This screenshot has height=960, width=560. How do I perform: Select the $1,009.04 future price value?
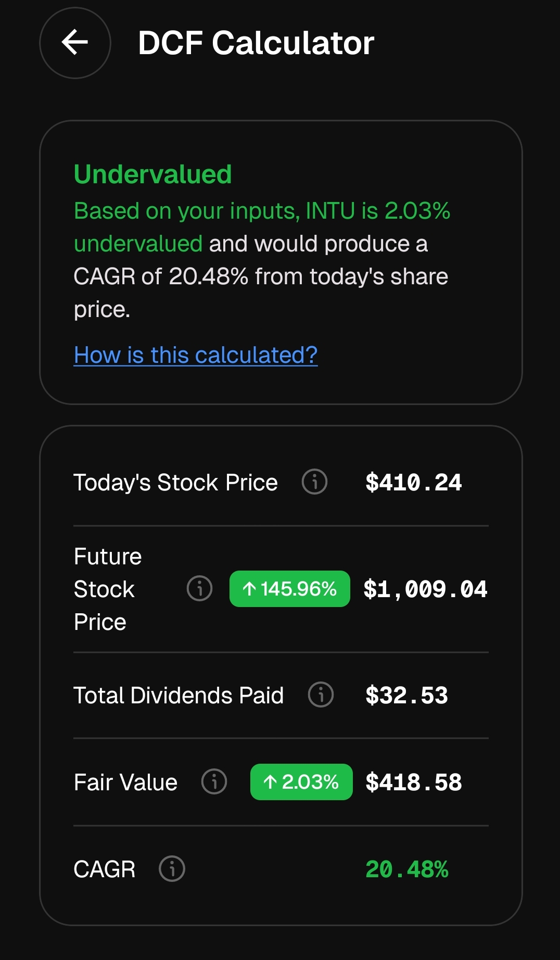425,589
